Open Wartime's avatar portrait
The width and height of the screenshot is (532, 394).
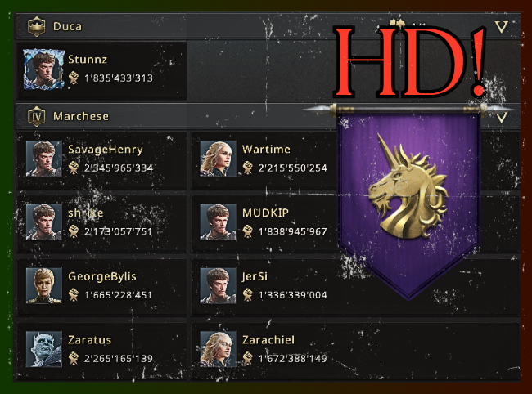(218, 159)
